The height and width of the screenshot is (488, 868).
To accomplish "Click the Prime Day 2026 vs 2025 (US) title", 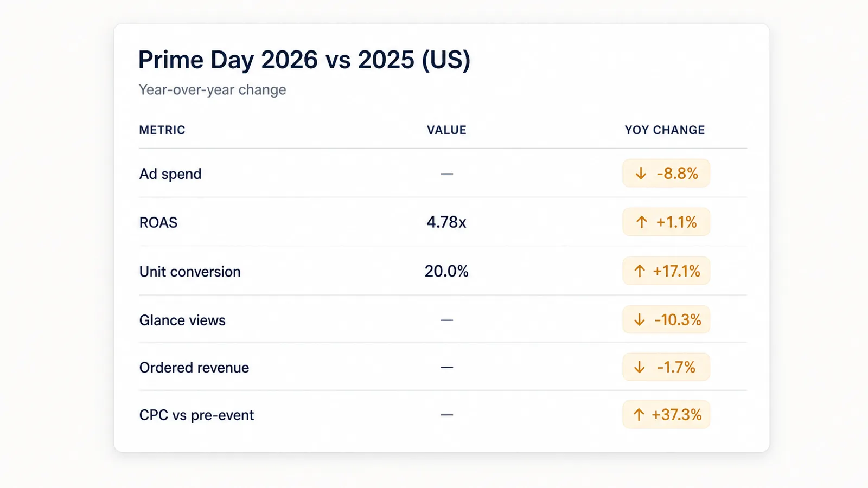I will point(304,60).
